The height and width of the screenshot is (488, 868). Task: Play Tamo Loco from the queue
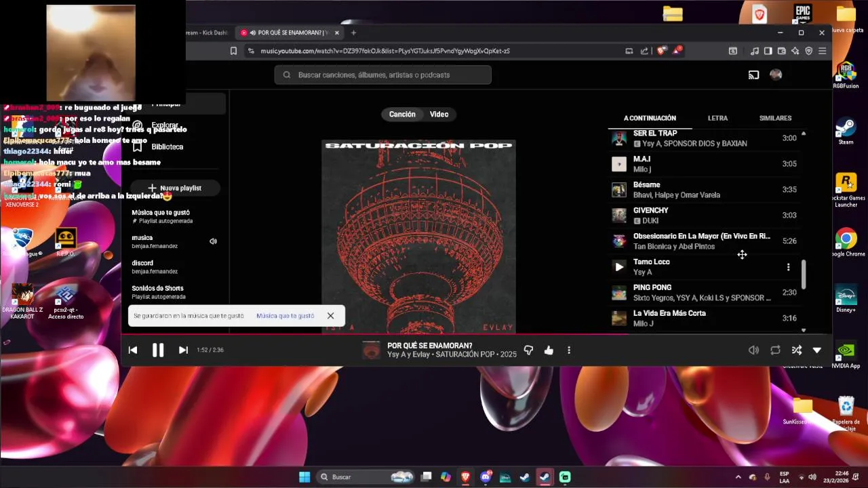click(x=619, y=267)
